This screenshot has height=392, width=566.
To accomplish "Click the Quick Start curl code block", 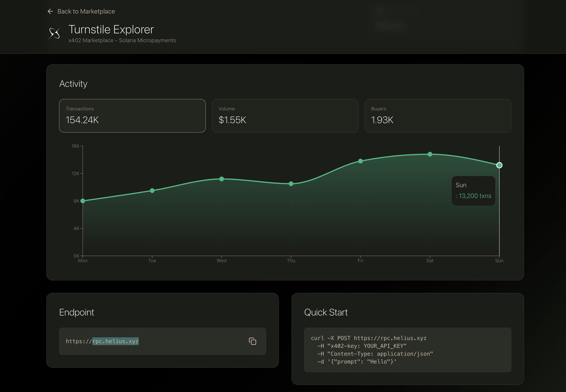I will click(x=408, y=350).
